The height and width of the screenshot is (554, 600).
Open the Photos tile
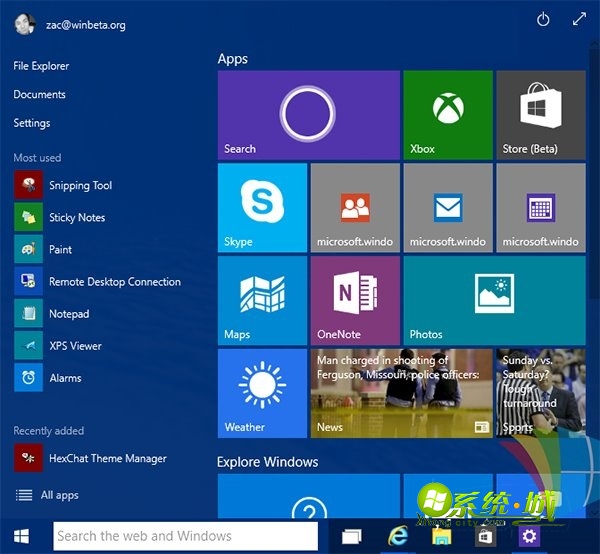(x=494, y=300)
